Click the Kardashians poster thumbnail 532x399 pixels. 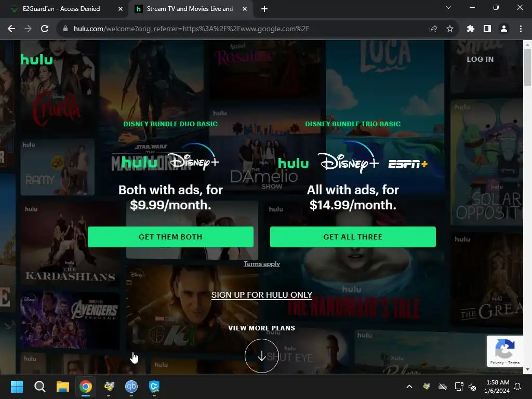[x=70, y=243]
